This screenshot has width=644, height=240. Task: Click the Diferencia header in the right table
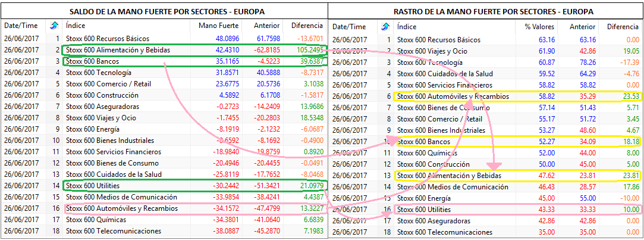[x=622, y=27]
